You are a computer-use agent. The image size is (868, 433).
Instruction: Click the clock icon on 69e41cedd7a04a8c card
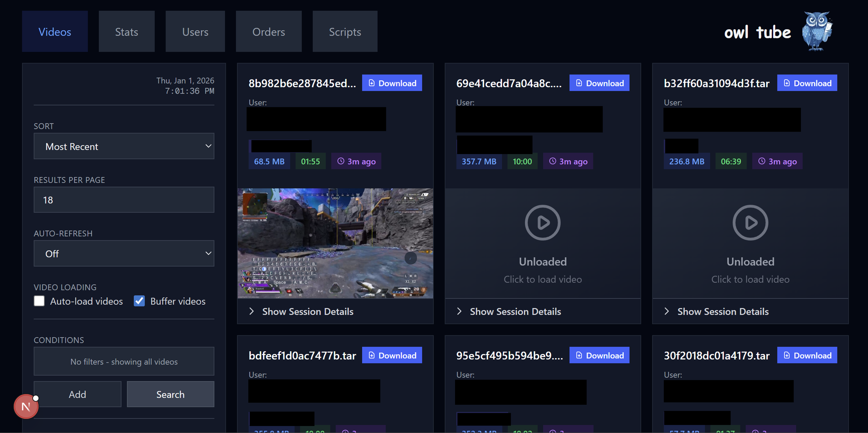pyautogui.click(x=553, y=161)
